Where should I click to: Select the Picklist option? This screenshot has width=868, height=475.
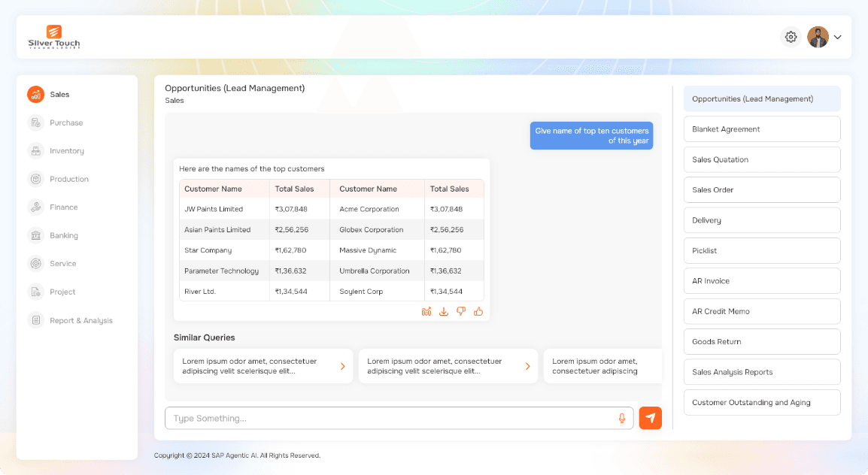coord(762,250)
